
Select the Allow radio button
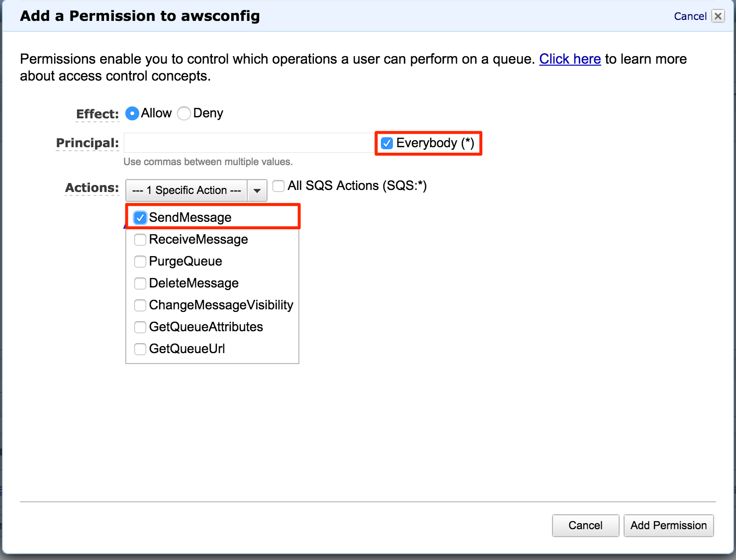pyautogui.click(x=132, y=113)
